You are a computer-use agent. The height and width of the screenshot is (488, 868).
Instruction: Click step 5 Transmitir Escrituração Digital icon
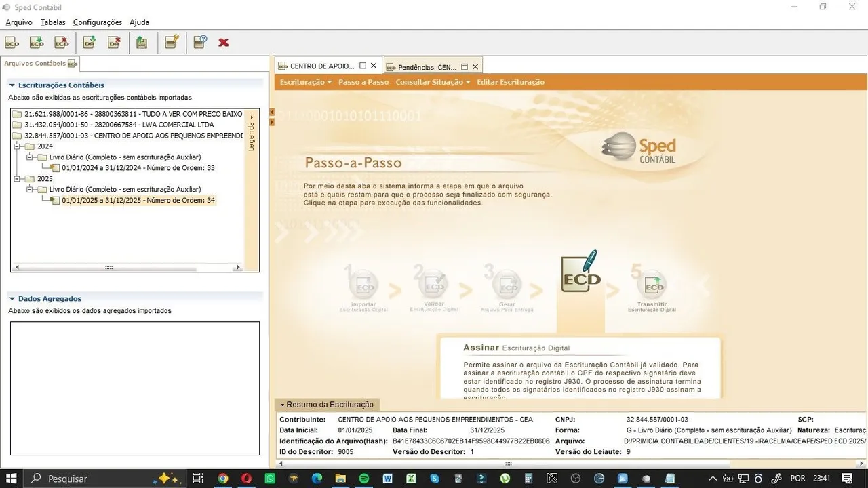(653, 283)
